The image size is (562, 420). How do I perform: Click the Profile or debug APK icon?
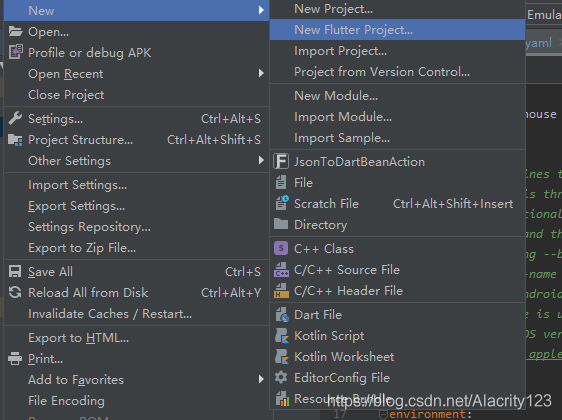(x=15, y=52)
